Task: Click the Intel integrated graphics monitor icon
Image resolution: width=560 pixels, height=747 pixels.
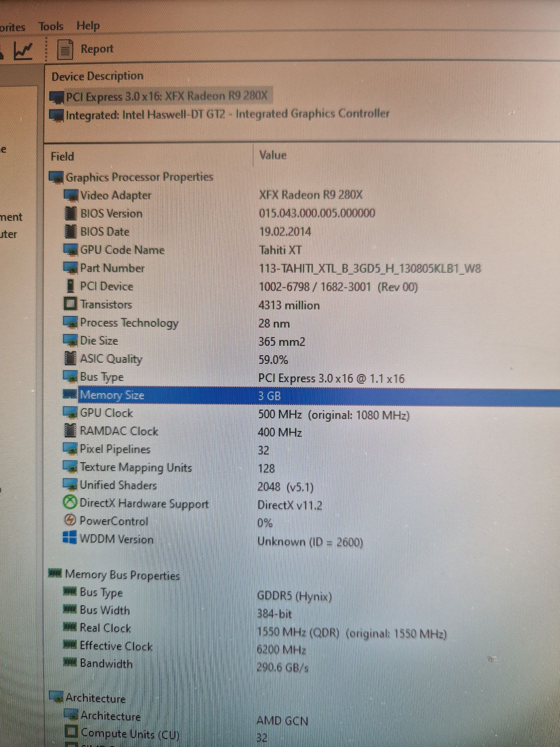Action: coord(56,115)
